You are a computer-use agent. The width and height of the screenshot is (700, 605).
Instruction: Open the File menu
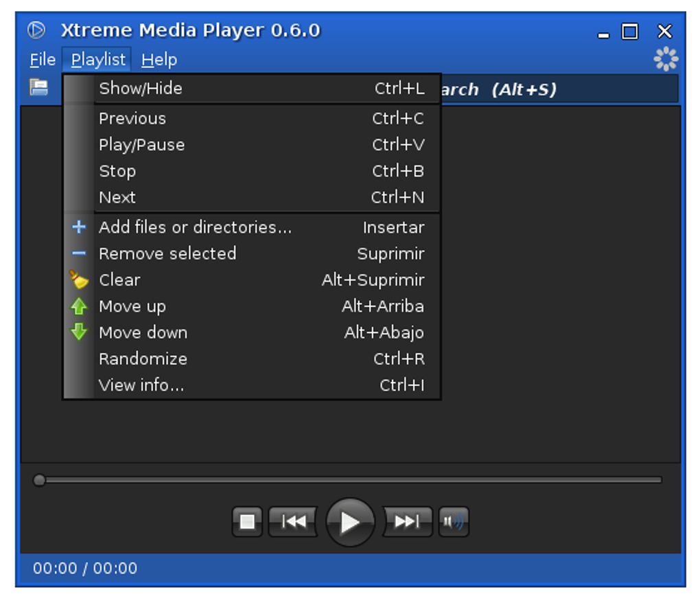click(x=43, y=60)
